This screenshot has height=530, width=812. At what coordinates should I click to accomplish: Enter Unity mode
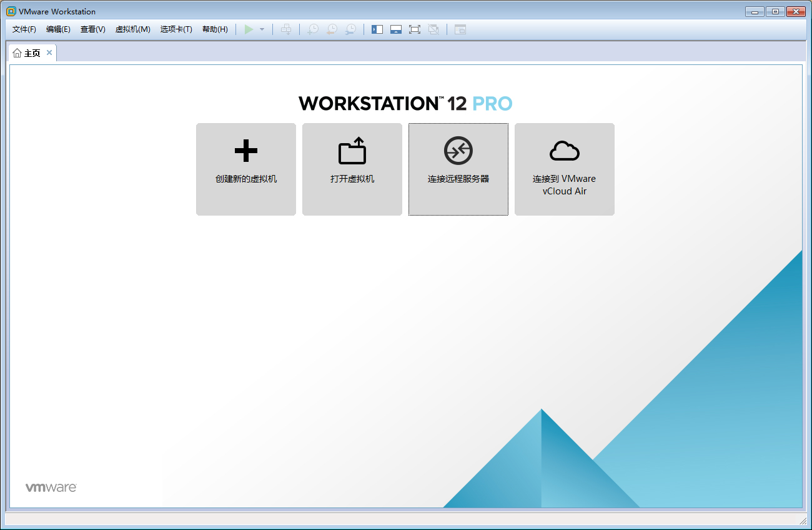point(433,29)
